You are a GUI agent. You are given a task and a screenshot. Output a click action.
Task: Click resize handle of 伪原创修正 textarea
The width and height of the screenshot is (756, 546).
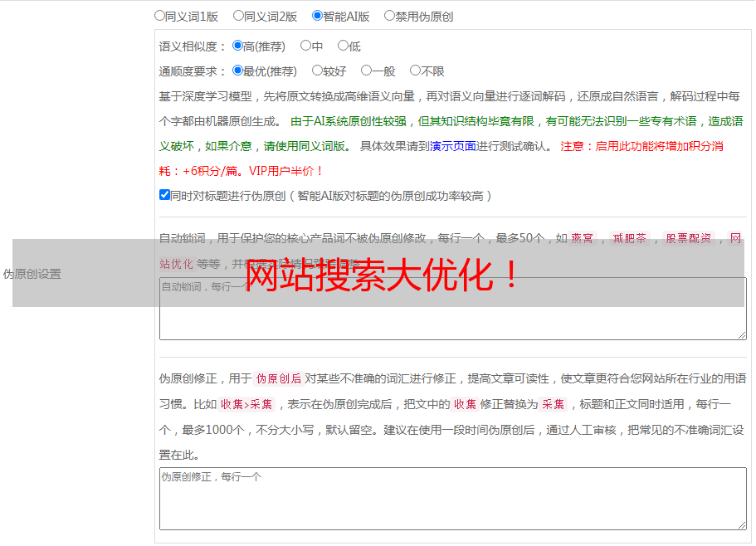pos(742,524)
